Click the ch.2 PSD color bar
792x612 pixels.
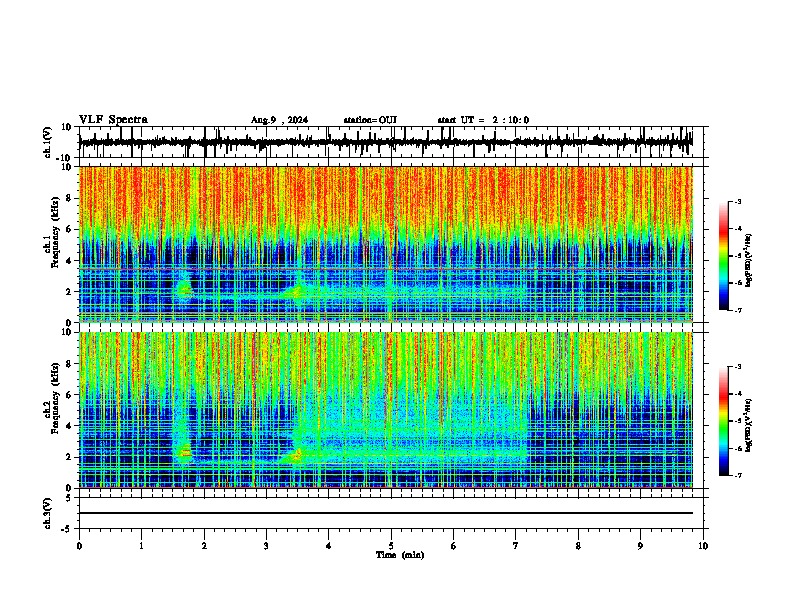pyautogui.click(x=724, y=421)
